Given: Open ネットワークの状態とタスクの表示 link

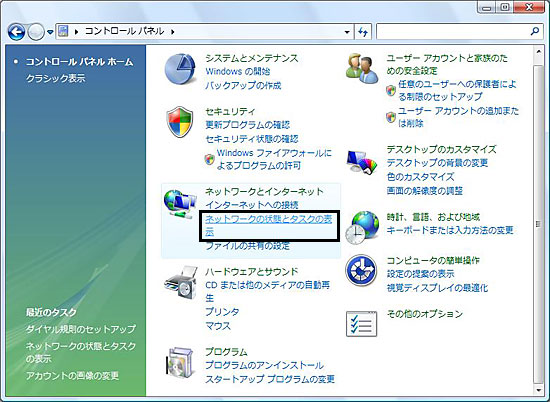Looking at the screenshot, I should point(269,226).
